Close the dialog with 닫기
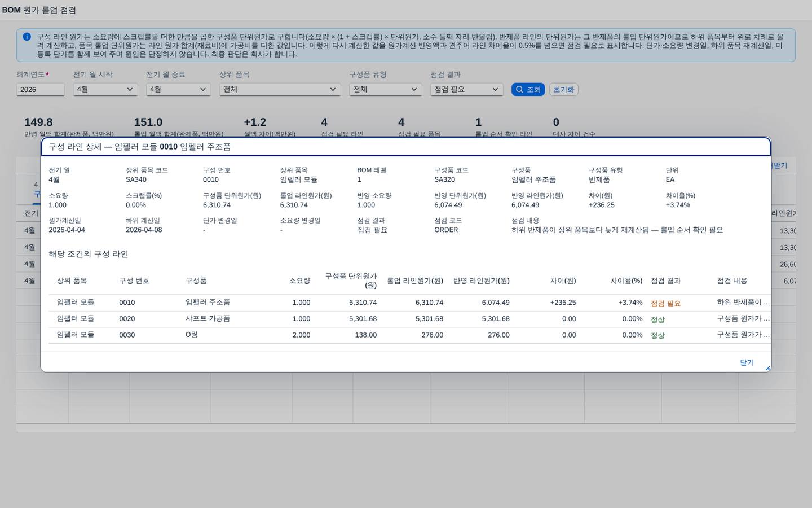 pyautogui.click(x=747, y=362)
